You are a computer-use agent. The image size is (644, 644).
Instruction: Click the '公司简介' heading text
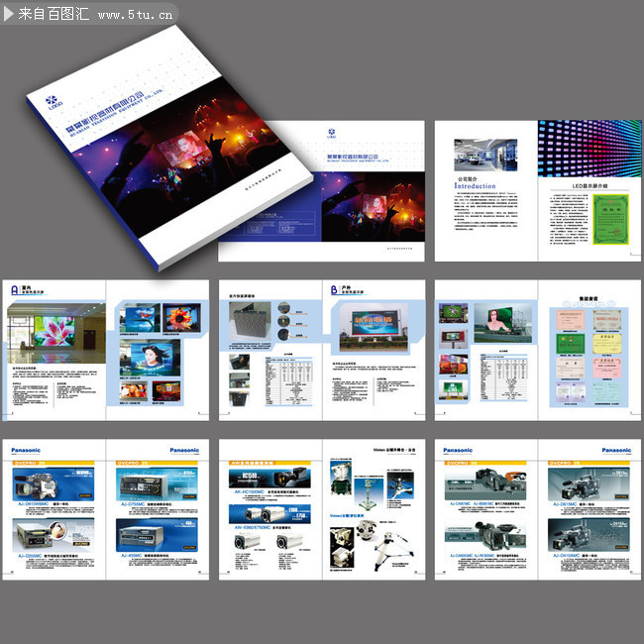(468, 179)
